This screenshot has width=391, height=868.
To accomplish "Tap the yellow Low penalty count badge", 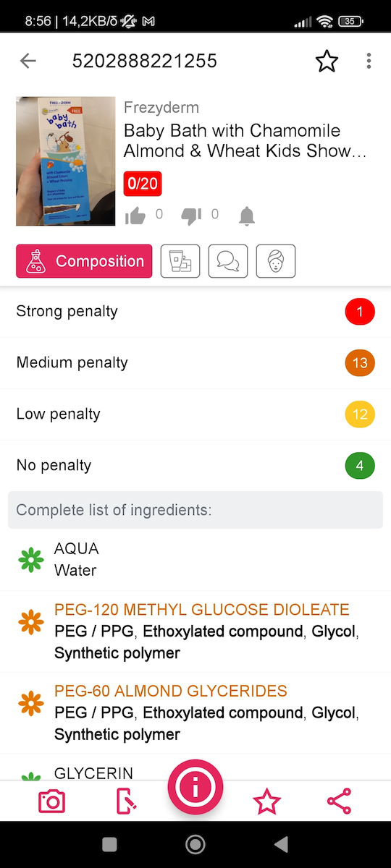I will (360, 414).
